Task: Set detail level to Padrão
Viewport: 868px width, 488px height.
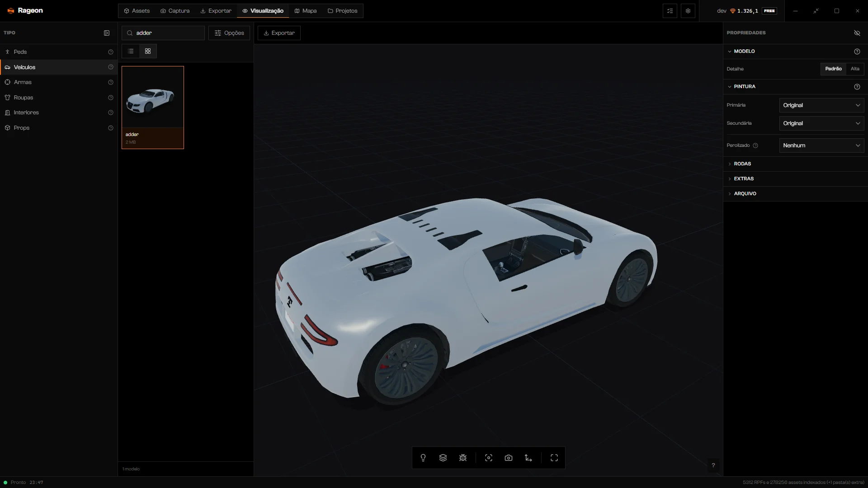Action: point(833,69)
